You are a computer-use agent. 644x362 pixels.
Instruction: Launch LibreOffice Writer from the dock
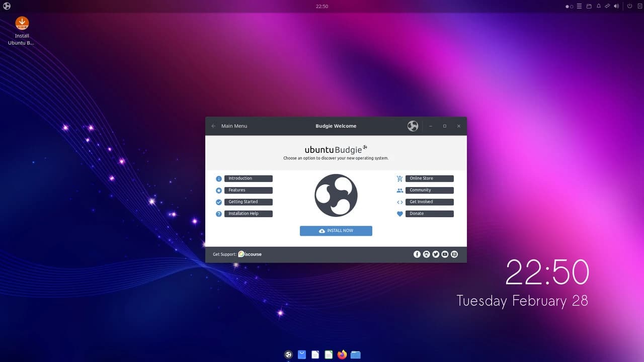pyautogui.click(x=315, y=354)
